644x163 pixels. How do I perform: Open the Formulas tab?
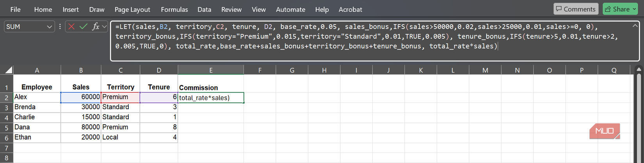point(174,9)
